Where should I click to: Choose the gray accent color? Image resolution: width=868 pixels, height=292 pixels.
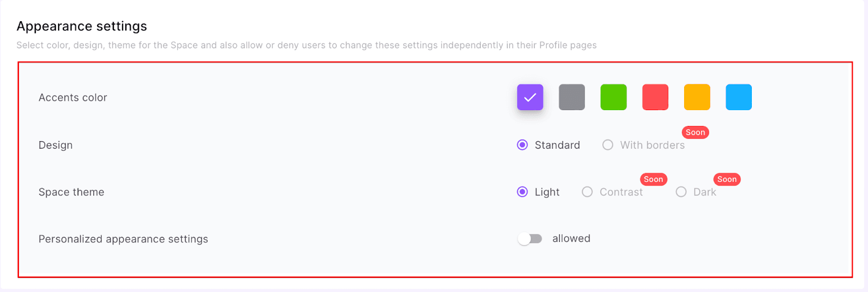coord(572,97)
